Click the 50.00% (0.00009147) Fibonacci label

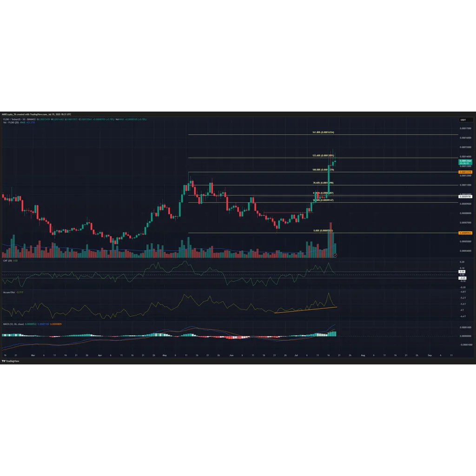323,200
